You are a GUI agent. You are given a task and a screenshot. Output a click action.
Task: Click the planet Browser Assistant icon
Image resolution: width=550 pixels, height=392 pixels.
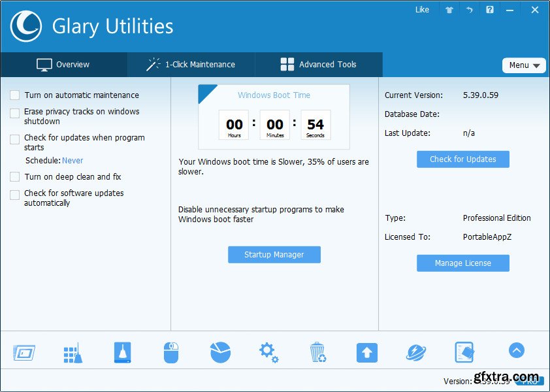(x=415, y=352)
